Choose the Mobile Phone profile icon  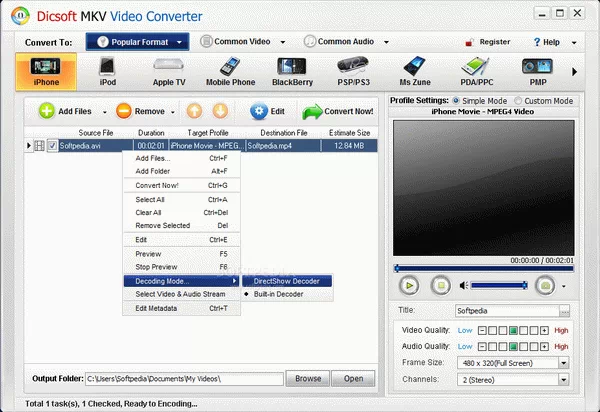[230, 72]
